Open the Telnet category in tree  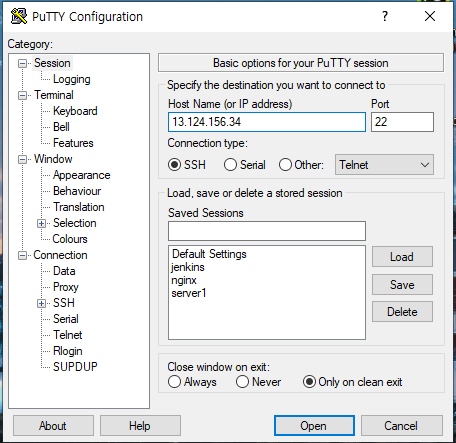[68, 335]
